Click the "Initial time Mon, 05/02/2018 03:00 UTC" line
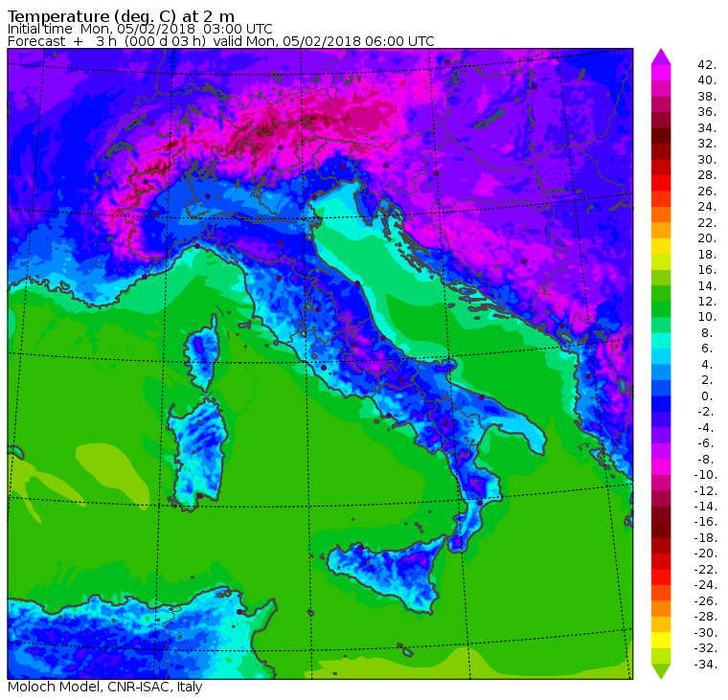The width and height of the screenshot is (728, 700). 140,29
